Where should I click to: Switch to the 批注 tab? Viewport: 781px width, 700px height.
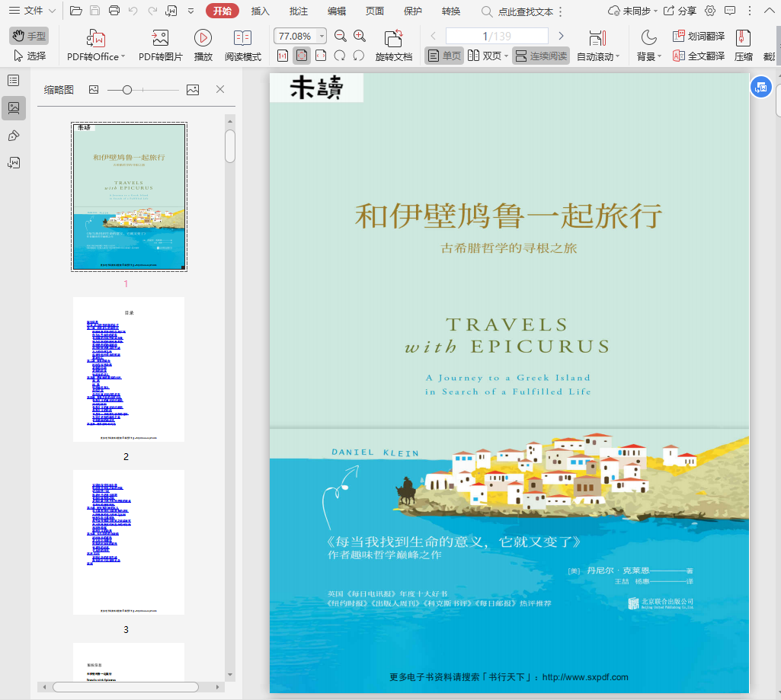point(299,11)
